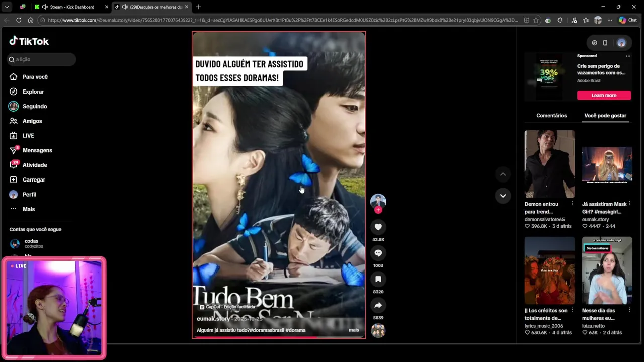Open followed account codas

(x=27, y=243)
